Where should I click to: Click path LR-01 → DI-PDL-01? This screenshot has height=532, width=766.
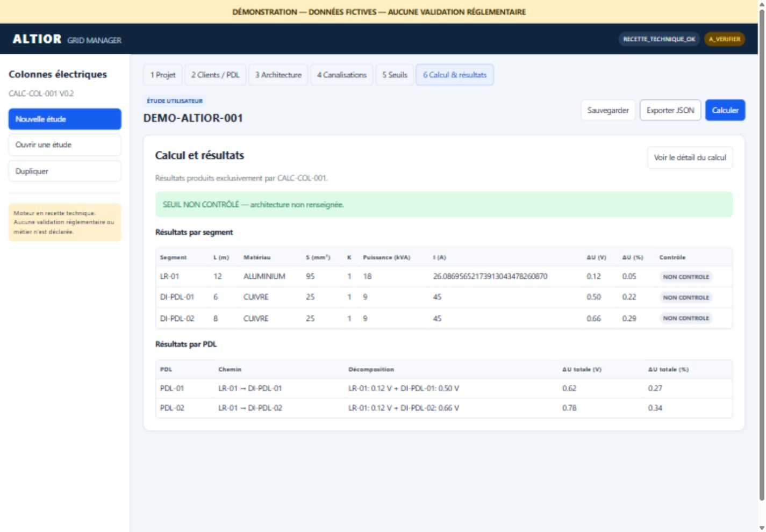coord(250,389)
